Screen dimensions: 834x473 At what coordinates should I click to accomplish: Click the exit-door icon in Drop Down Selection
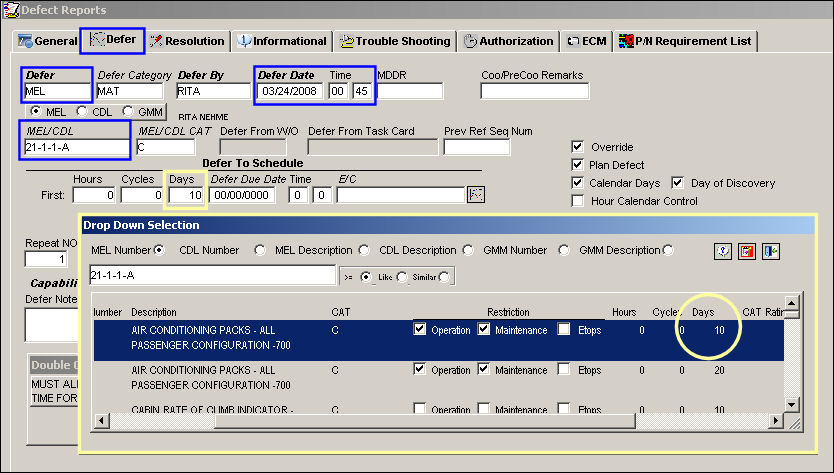[x=771, y=251]
